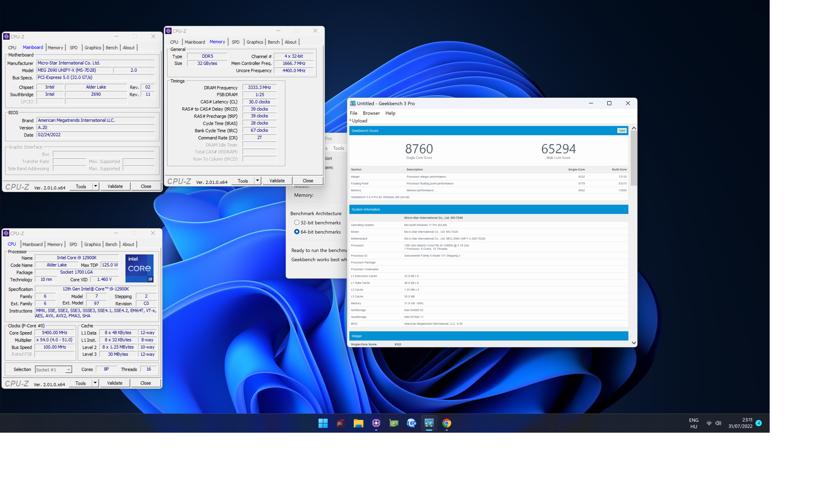Viewport: 837px width, 504px height.
Task: Switch to Memory tab in CPU window
Action: [x=55, y=244]
